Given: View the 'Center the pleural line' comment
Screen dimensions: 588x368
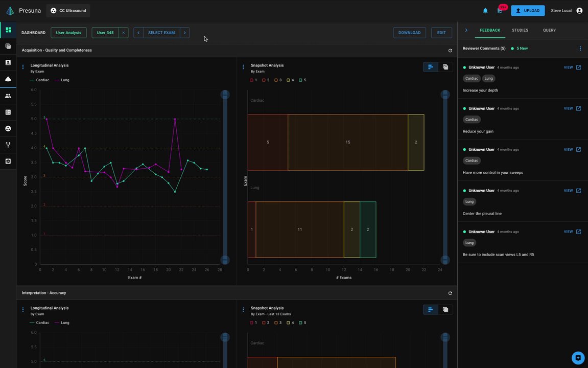Looking at the screenshot, I should pos(568,191).
